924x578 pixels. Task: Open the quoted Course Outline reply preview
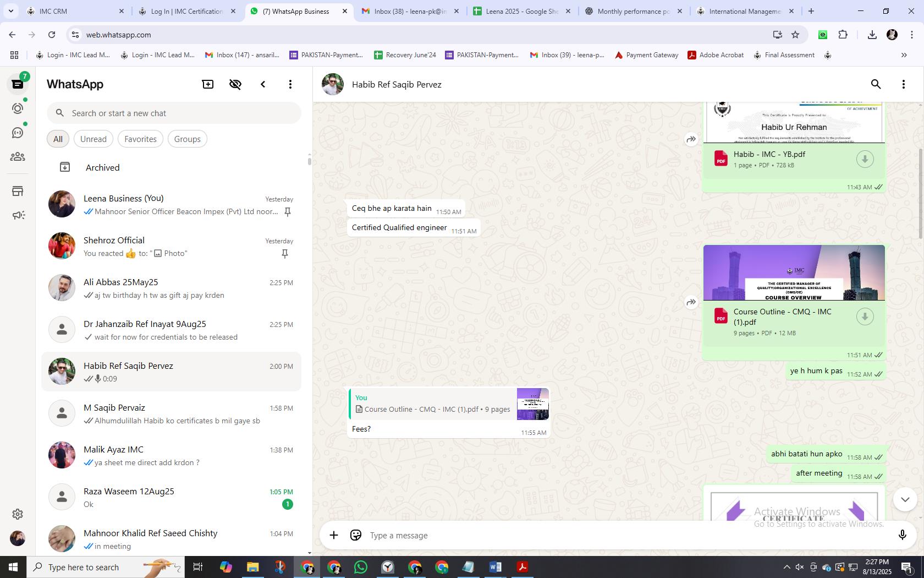coord(449,404)
